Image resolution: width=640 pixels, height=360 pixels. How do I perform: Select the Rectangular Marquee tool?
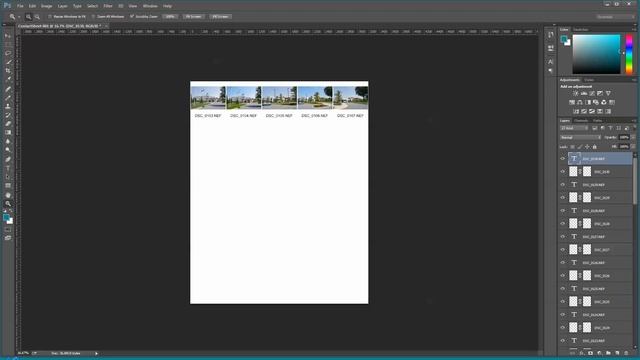coord(8,44)
